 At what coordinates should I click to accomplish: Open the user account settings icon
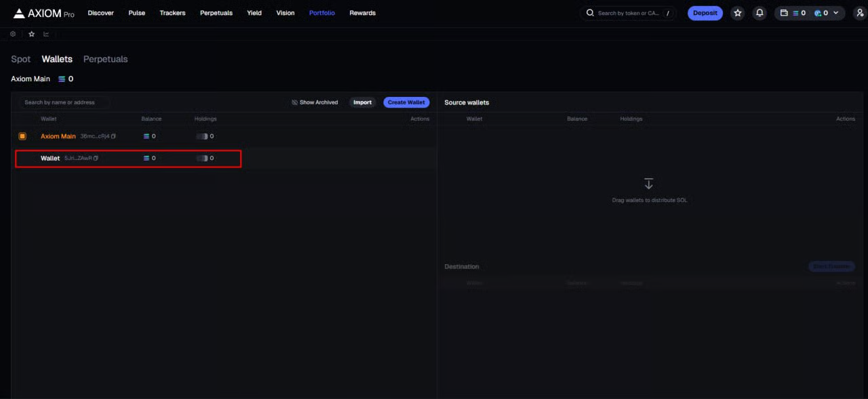point(860,13)
